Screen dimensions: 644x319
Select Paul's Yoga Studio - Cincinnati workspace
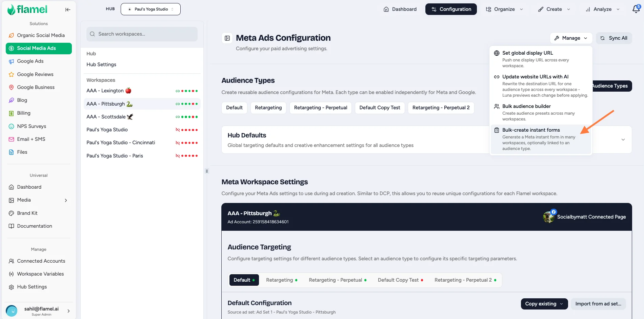click(x=142, y=143)
